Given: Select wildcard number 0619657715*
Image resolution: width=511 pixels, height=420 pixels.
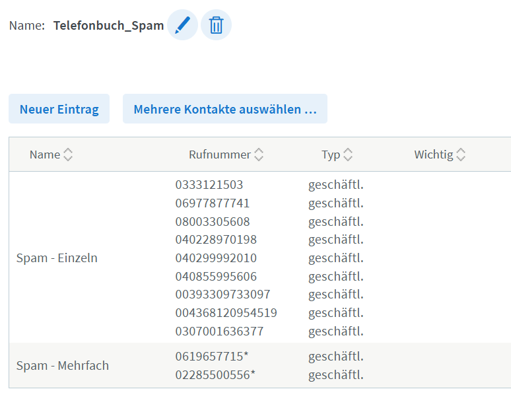Looking at the screenshot, I should (211, 357).
